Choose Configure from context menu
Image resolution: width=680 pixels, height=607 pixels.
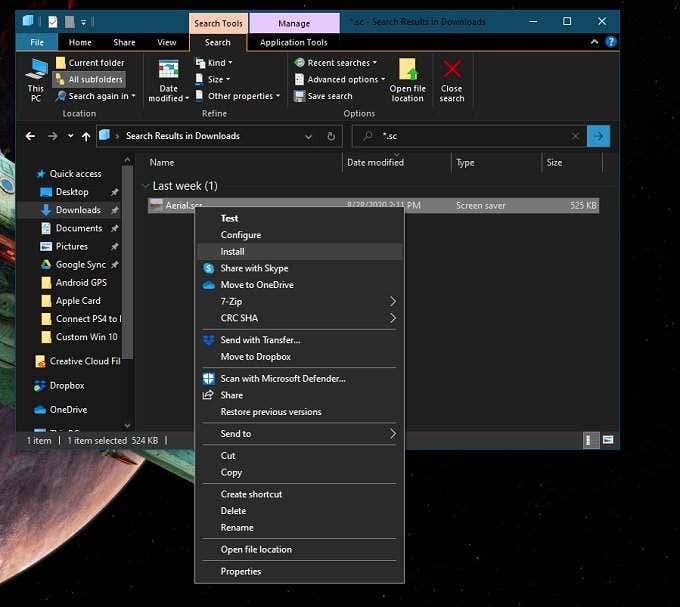(299, 235)
